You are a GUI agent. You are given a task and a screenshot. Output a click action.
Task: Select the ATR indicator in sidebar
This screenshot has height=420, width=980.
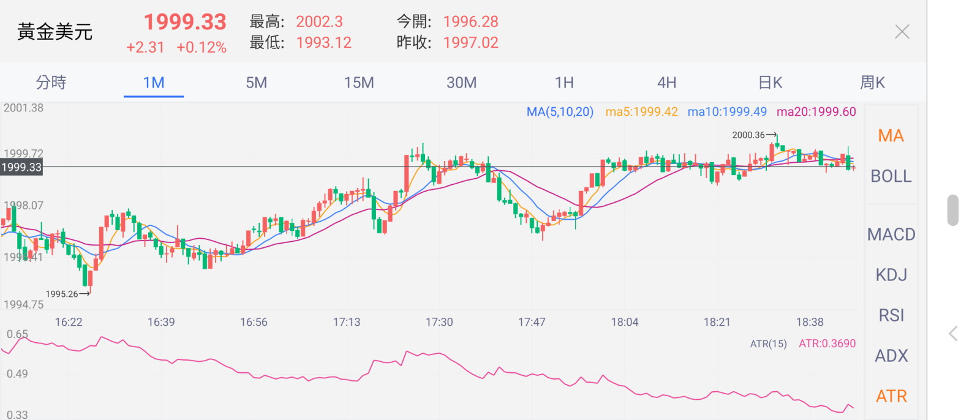click(891, 396)
